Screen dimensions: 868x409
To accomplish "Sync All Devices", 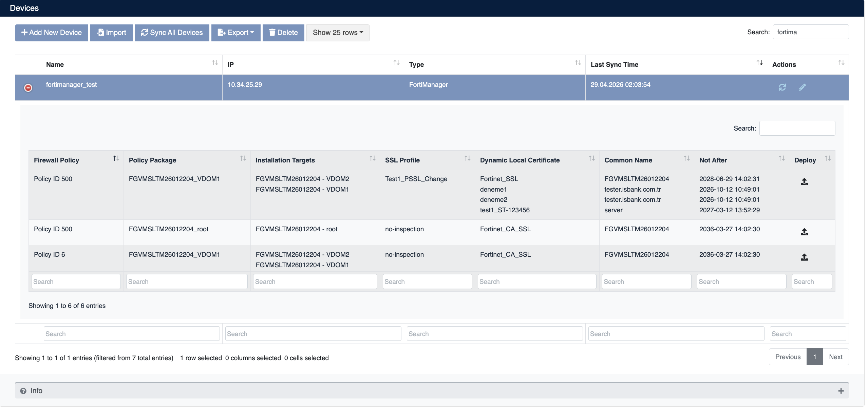I will [x=172, y=33].
